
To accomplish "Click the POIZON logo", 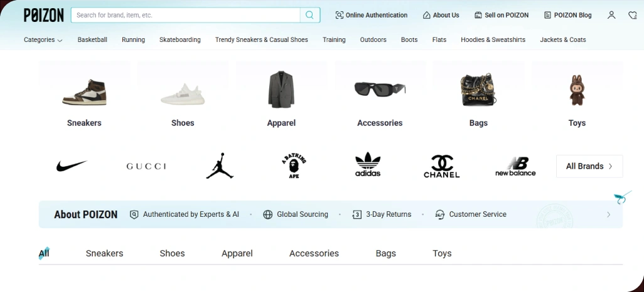I will (x=43, y=15).
